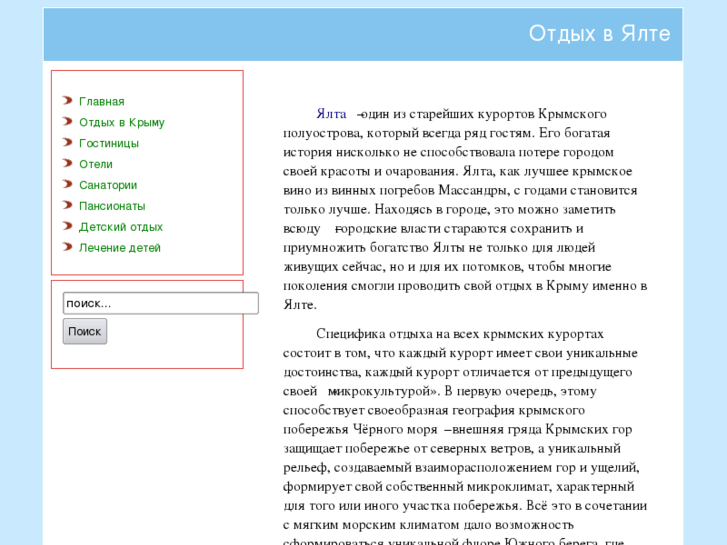Click the bullet icon beside Главная
This screenshot has height=545, width=727.
tap(67, 101)
